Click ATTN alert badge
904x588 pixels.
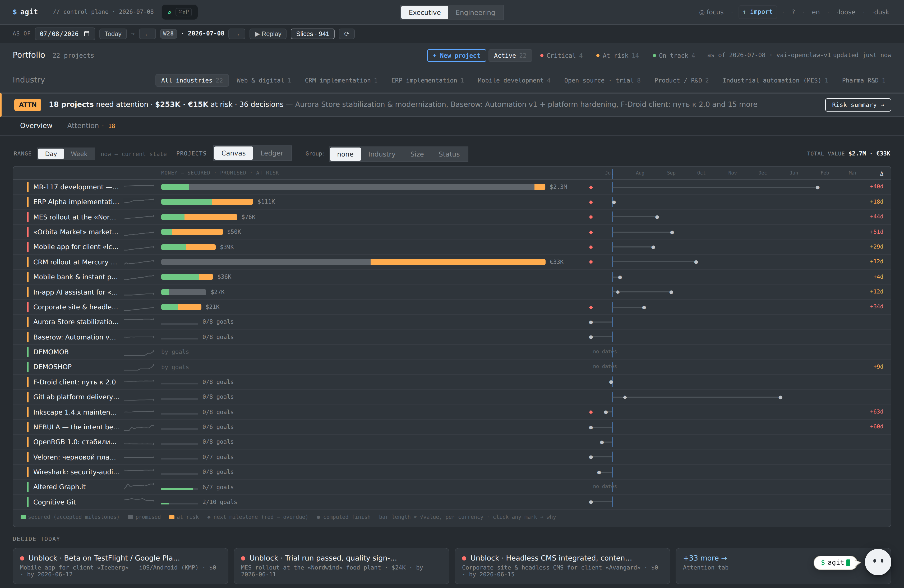coord(28,105)
